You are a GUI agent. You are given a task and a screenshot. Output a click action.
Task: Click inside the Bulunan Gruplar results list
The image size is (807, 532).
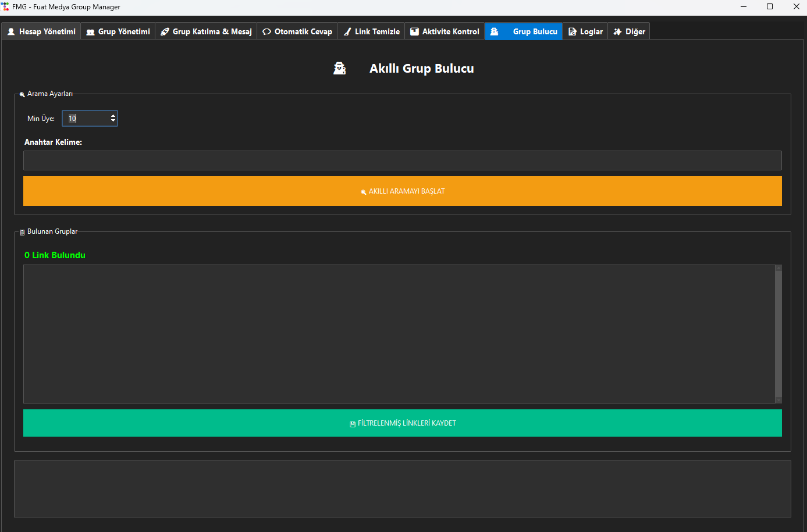[x=399, y=334]
